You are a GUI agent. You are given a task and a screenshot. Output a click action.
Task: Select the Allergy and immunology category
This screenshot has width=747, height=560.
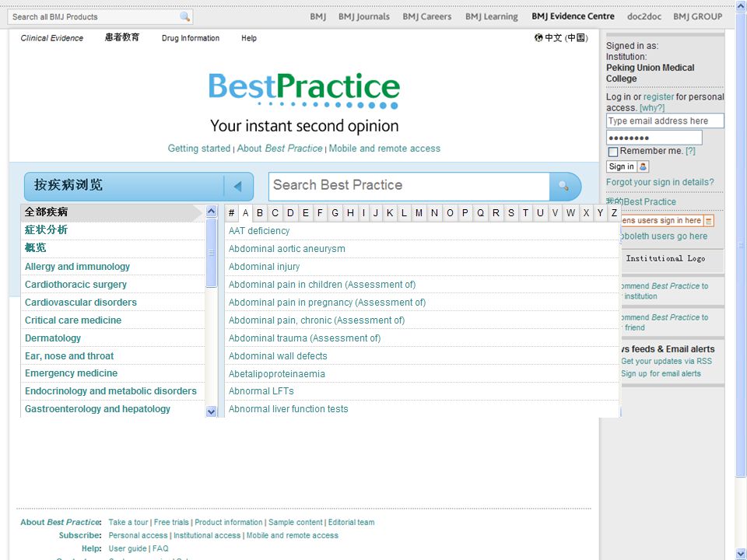tap(77, 267)
